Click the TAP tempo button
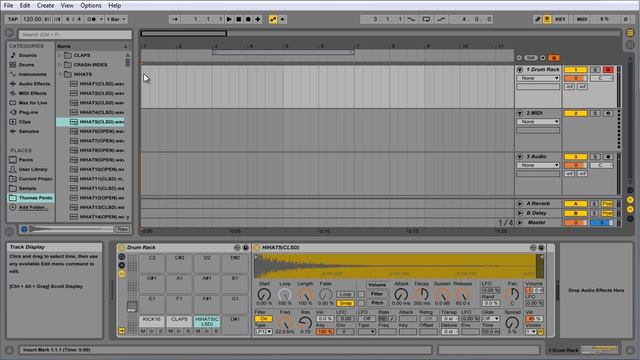This screenshot has width=640, height=360. pos(13,19)
